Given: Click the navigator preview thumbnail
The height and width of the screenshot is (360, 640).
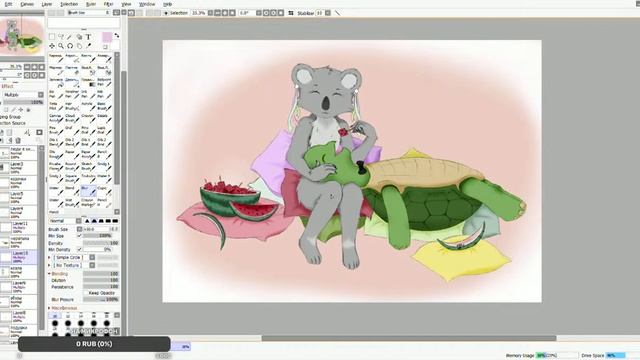Looking at the screenshot, I should pyautogui.click(x=22, y=36).
